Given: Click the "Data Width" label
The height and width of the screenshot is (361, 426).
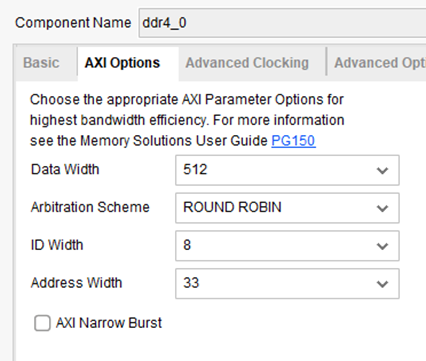Looking at the screenshot, I should coord(65,169).
